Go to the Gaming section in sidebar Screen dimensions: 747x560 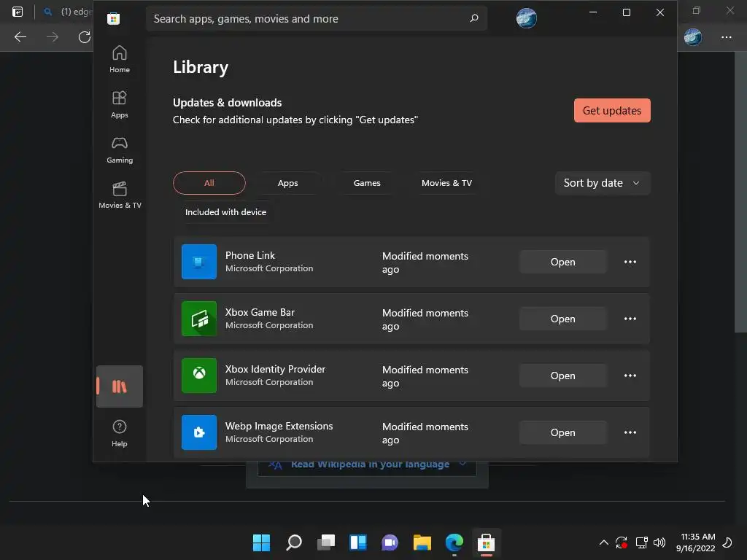click(x=119, y=149)
